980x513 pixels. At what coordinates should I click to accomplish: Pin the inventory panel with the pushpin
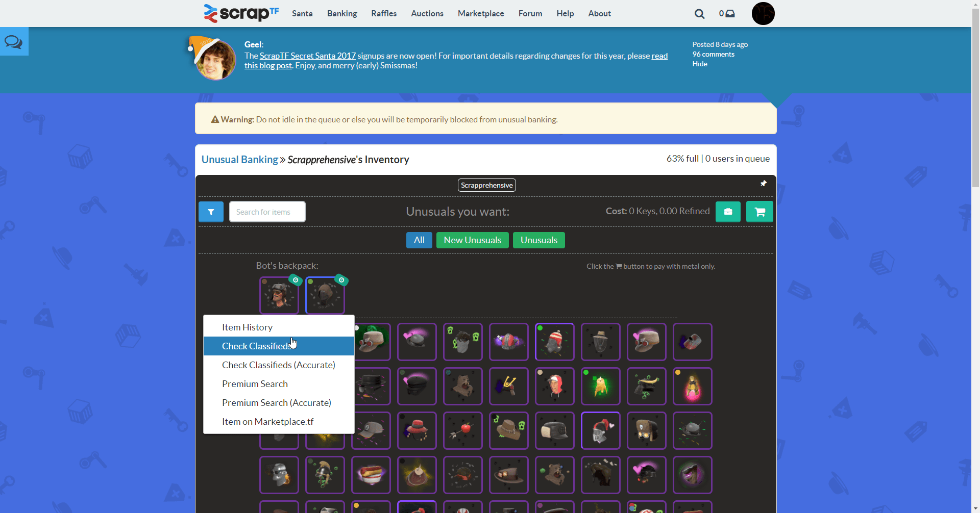click(x=763, y=183)
